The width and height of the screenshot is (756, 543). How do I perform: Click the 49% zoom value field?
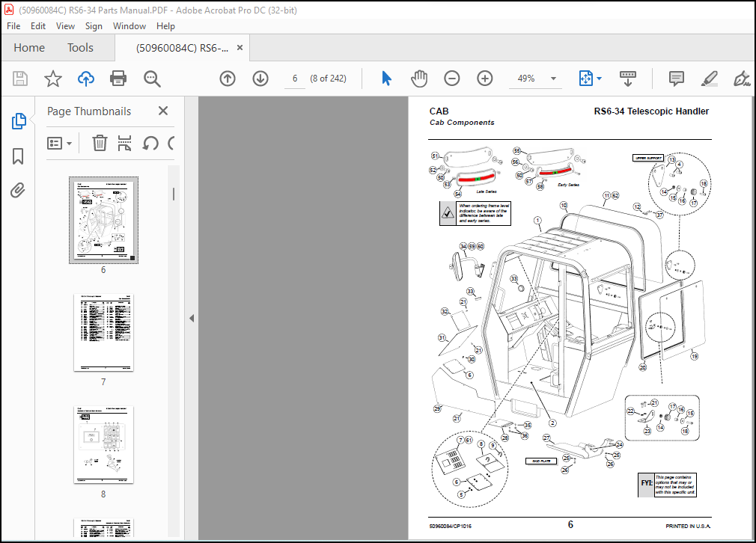[526, 79]
